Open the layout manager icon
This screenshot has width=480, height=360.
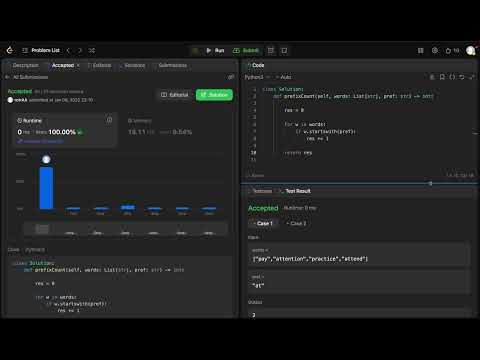tap(421, 50)
